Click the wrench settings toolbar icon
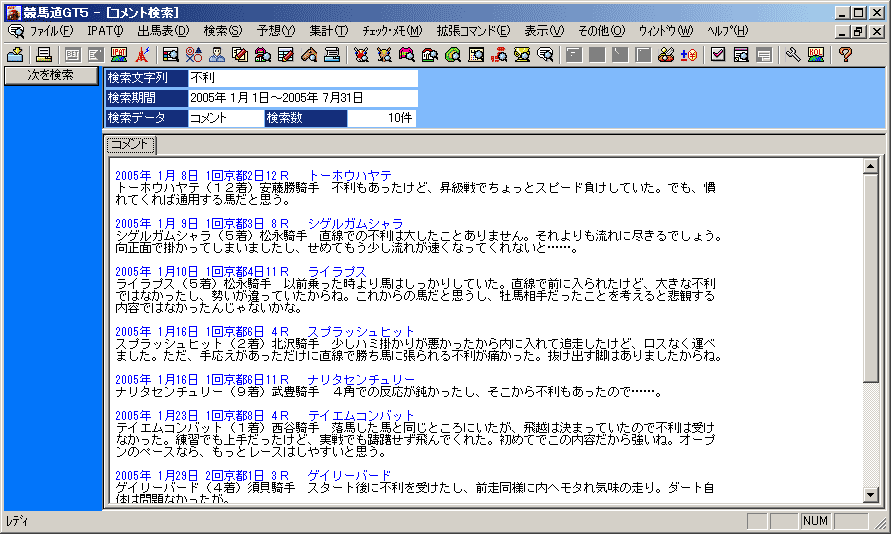Image resolution: width=891 pixels, height=534 pixels. [793, 54]
